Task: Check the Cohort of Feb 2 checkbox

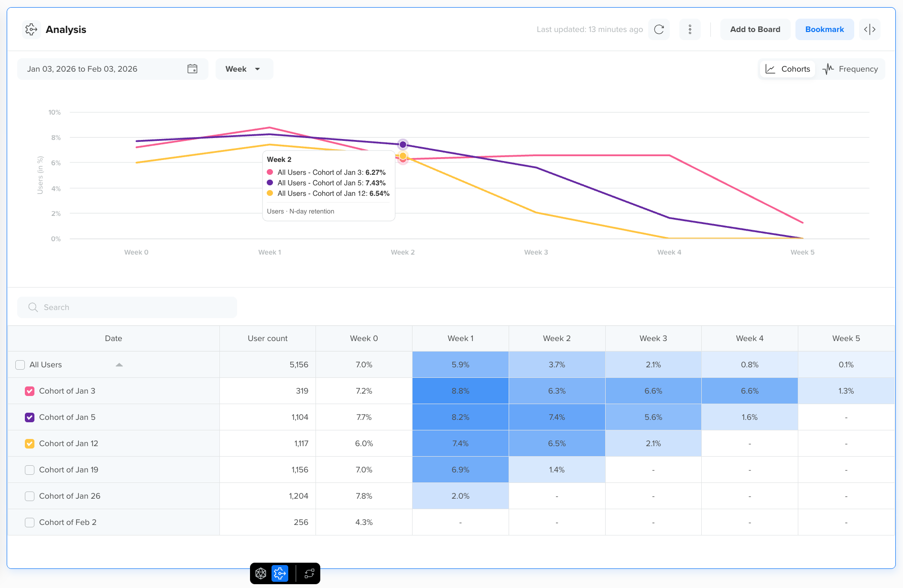Action: [x=30, y=523]
